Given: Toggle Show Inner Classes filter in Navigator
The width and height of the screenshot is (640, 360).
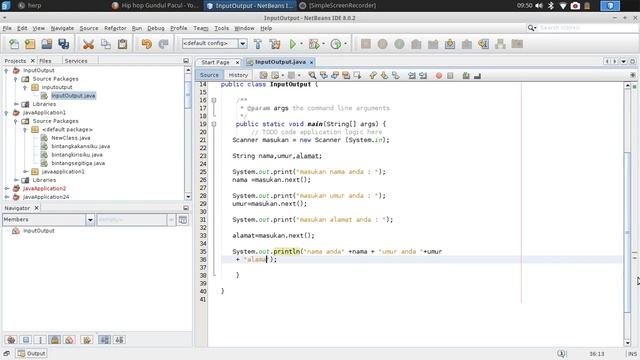Looking at the screenshot, I should pyautogui.click(x=69, y=340).
